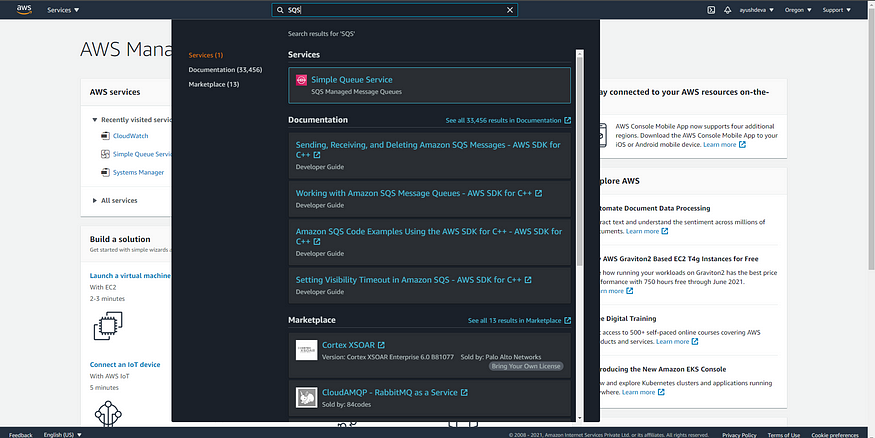Viewport: 875px width, 438px height.
Task: Click the CloudAMQP rabbit logo thumbnail
Action: click(x=306, y=397)
